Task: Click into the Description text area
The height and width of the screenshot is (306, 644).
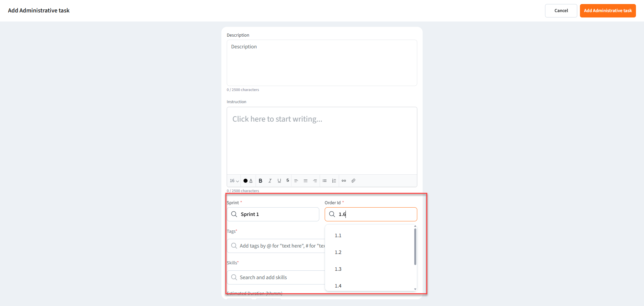Action: (x=322, y=63)
